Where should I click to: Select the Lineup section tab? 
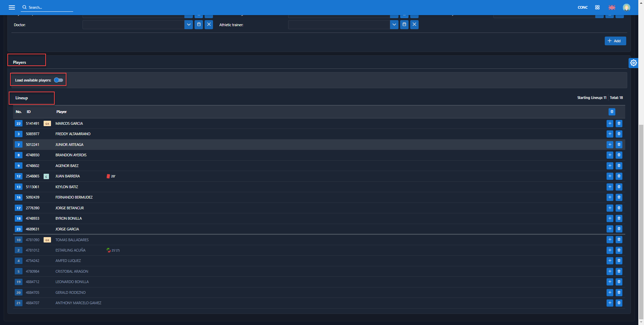tap(22, 98)
